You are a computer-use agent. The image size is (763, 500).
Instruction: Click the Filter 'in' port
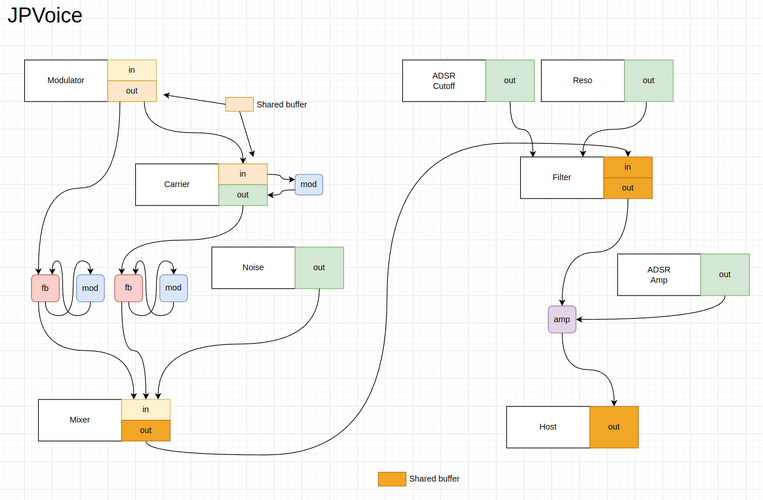628,167
